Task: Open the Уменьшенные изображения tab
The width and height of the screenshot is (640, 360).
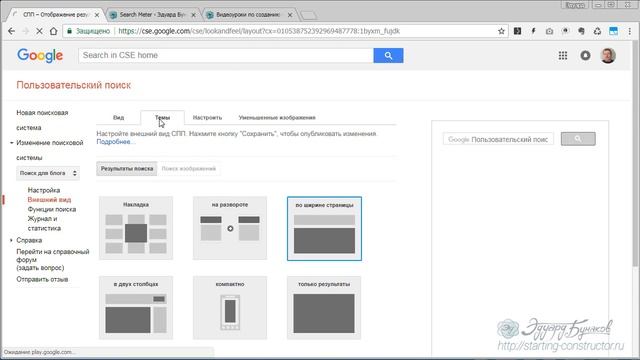Action: click(277, 118)
